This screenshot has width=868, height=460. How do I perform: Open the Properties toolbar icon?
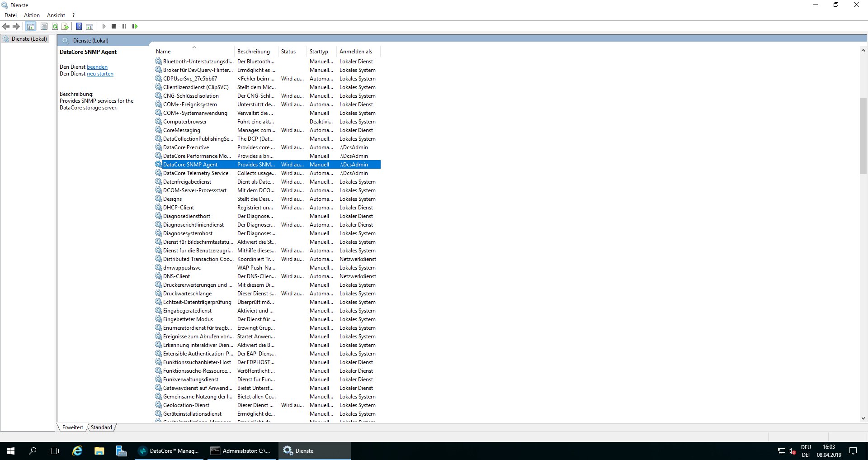tap(44, 26)
